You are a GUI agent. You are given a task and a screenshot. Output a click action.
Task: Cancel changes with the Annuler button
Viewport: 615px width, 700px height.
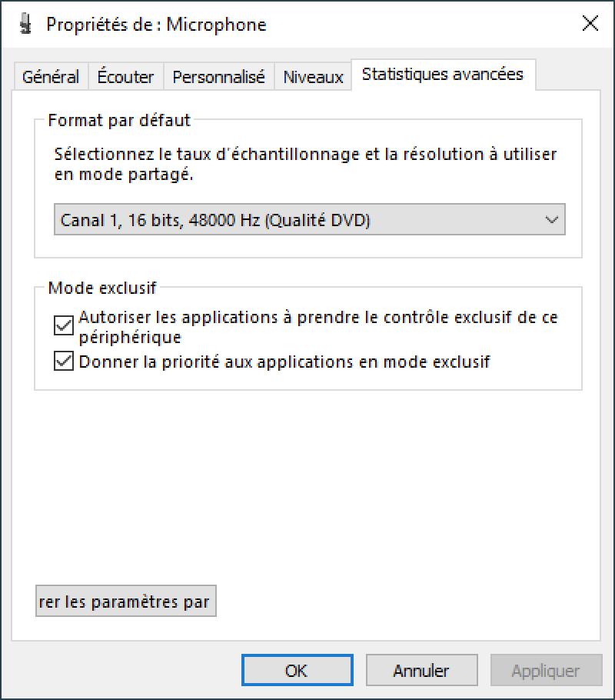point(422,670)
